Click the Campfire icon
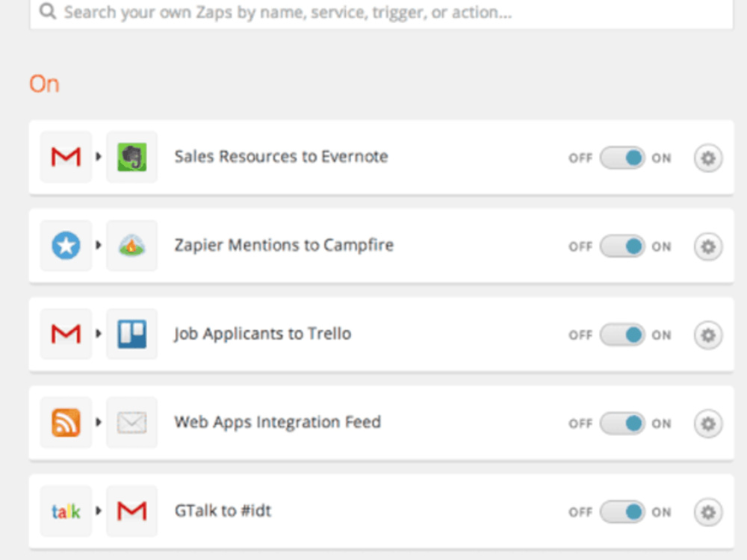This screenshot has width=747, height=560. [132, 245]
